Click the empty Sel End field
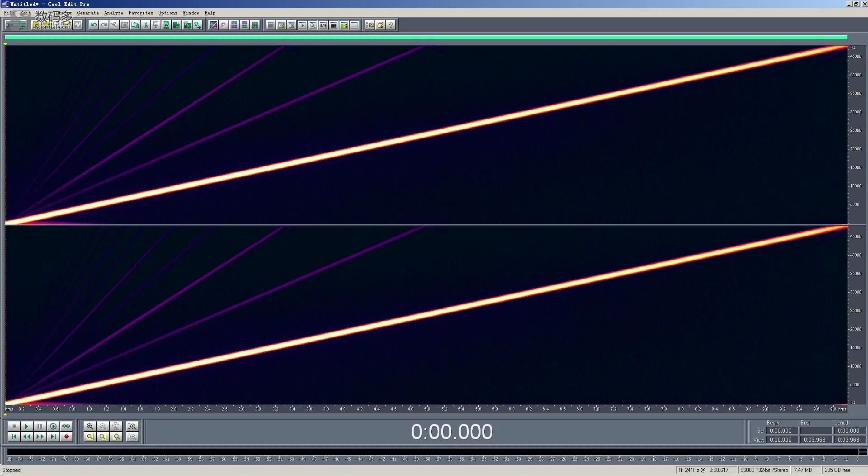 [x=816, y=430]
